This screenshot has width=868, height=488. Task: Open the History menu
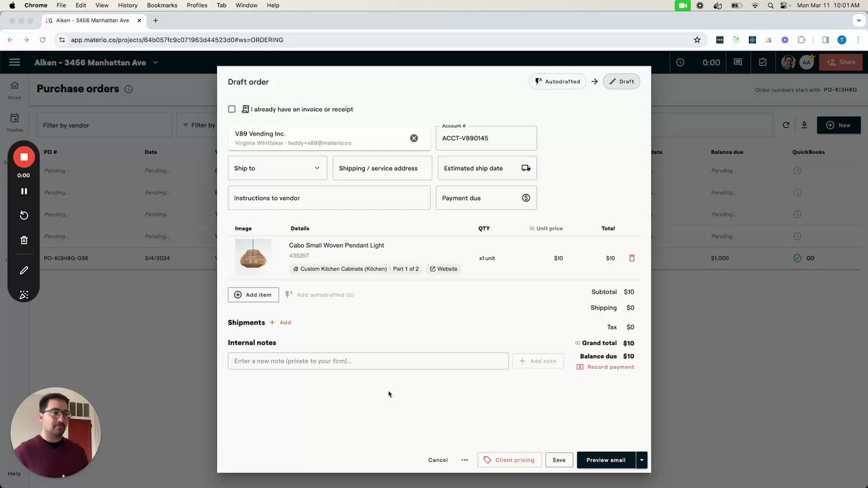click(127, 5)
